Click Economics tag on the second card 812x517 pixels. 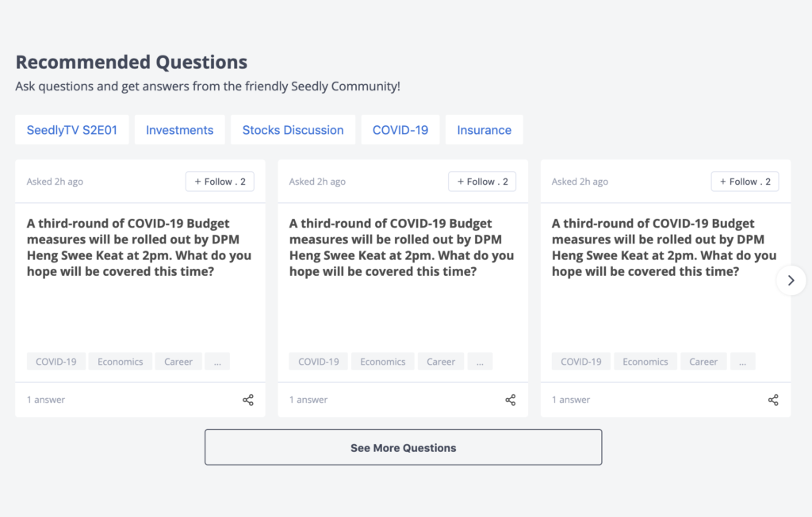(383, 362)
